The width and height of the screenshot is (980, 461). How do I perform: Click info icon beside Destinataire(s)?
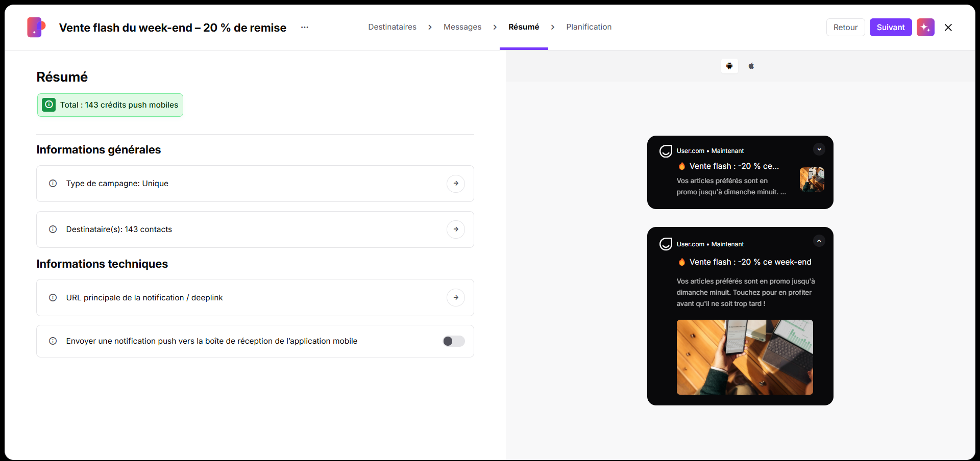tap(53, 229)
